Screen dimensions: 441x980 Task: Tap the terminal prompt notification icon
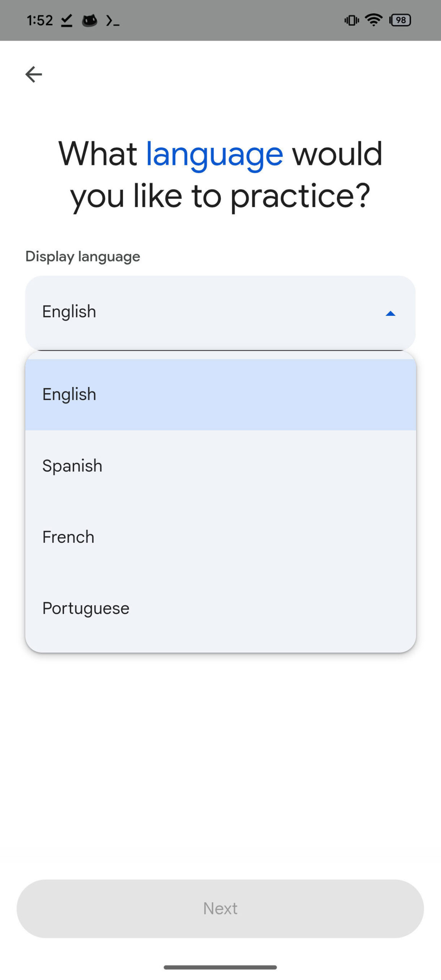click(x=113, y=21)
